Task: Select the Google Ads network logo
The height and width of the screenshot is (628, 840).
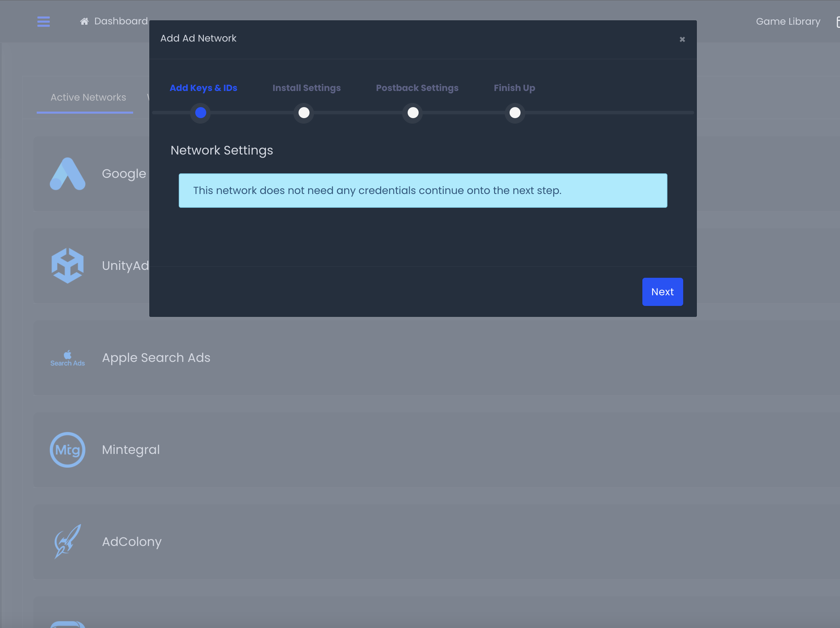Action: 68,174
